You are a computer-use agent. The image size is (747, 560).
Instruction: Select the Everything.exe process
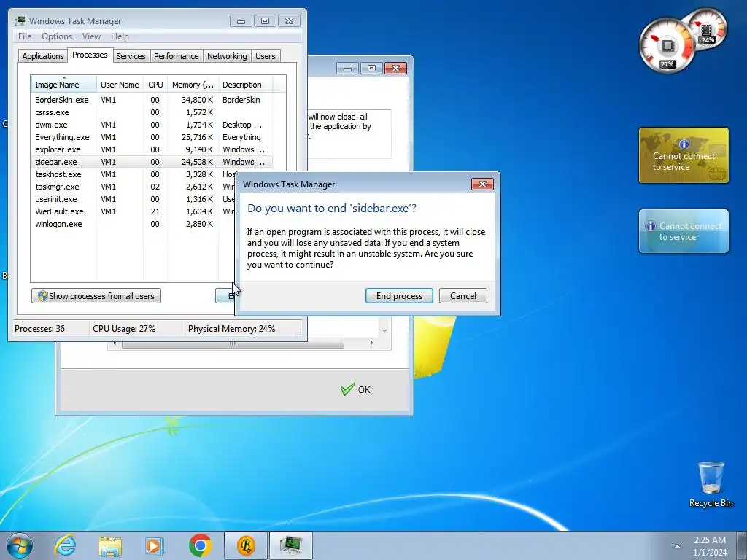152,137
